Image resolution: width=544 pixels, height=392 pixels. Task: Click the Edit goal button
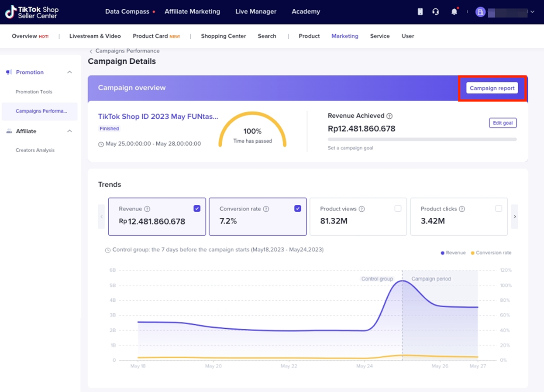point(503,123)
